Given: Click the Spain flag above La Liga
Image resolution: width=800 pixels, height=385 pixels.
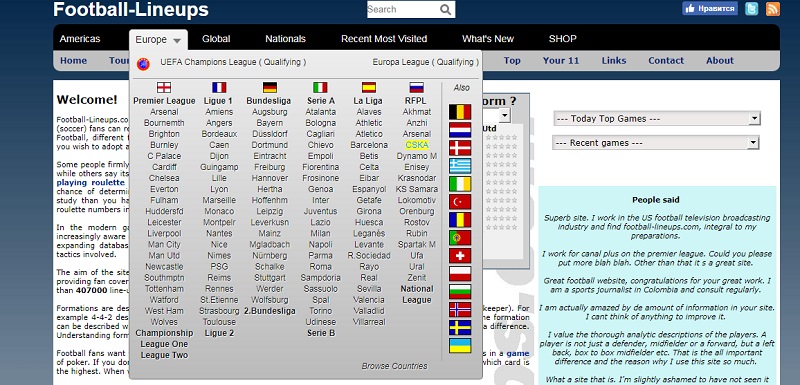Looking at the screenshot, I should (x=369, y=87).
